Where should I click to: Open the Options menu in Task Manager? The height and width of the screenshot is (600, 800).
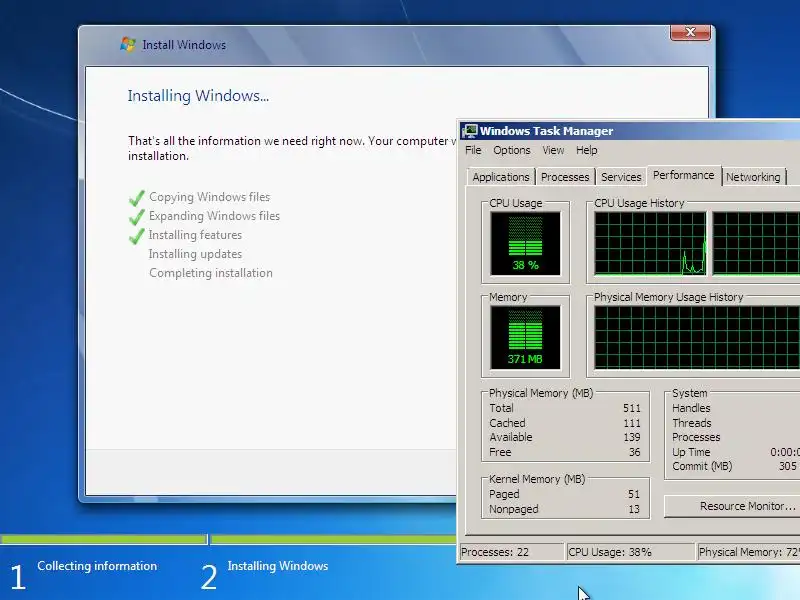[x=511, y=150]
